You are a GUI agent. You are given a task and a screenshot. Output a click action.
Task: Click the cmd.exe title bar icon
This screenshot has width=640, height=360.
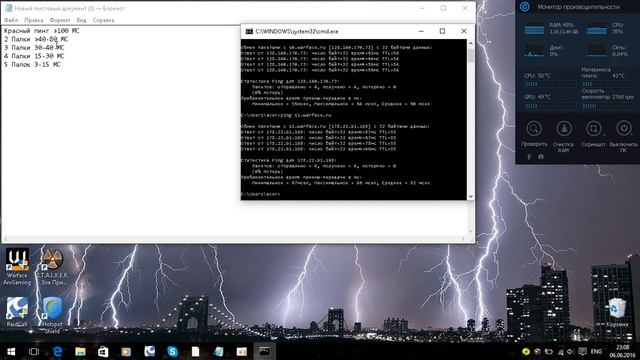click(249, 31)
